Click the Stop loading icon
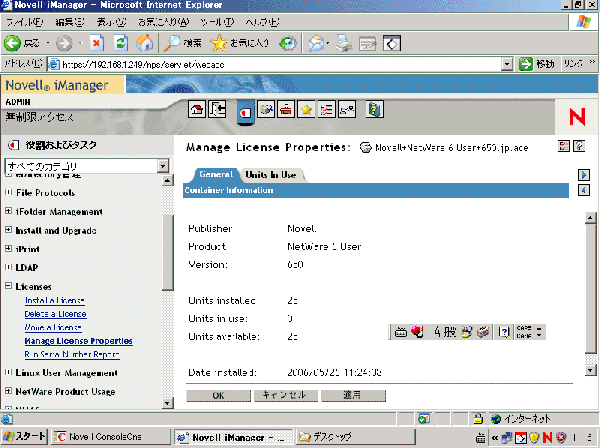600x448 pixels. point(97,43)
